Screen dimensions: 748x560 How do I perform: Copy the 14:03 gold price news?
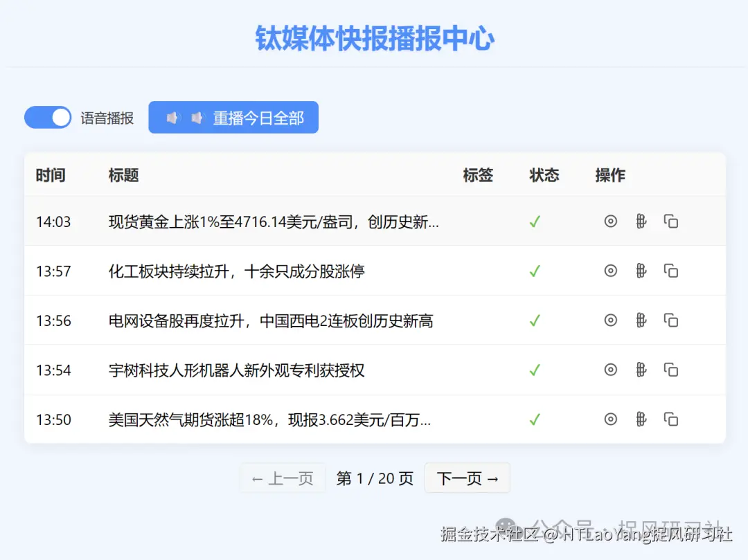click(x=670, y=222)
